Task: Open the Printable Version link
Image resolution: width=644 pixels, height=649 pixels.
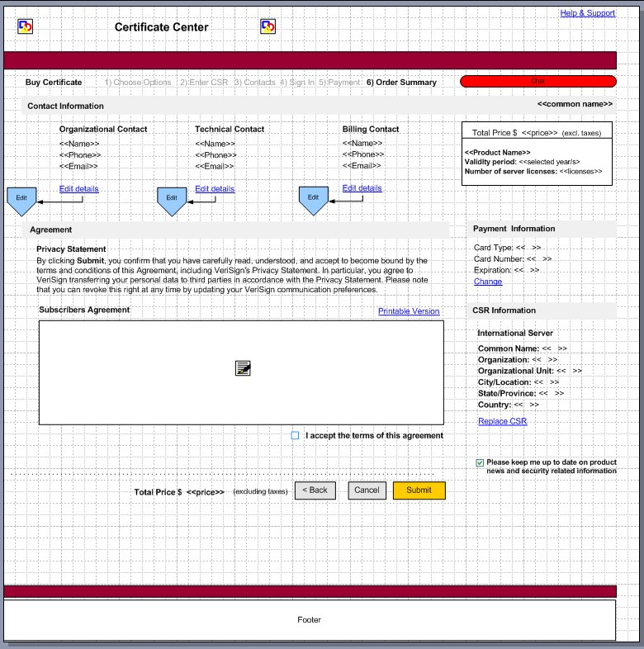Action: 409,311
